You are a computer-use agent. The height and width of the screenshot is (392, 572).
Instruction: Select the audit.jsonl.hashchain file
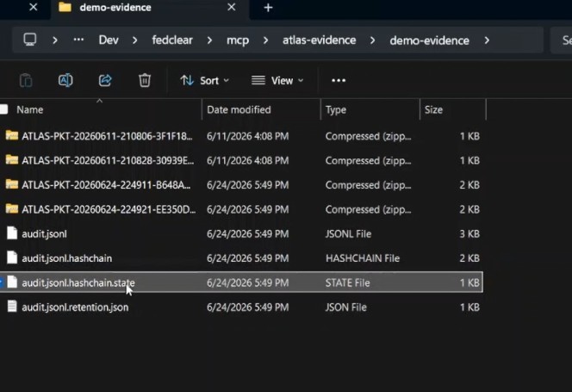(x=240, y=258)
